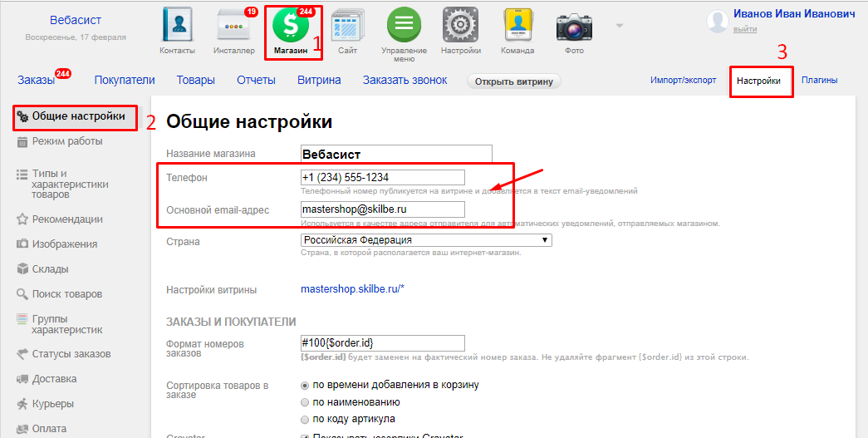Click the Рекомендации star icon

pos(22,219)
